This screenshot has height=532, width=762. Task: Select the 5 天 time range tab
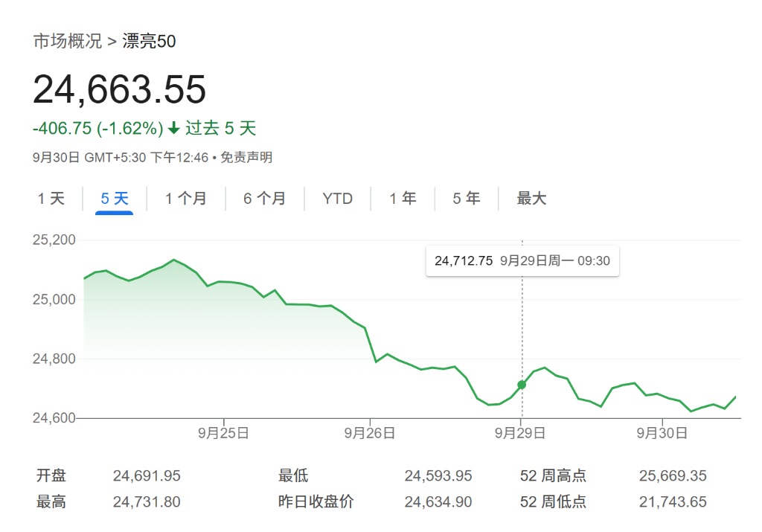pyautogui.click(x=115, y=199)
